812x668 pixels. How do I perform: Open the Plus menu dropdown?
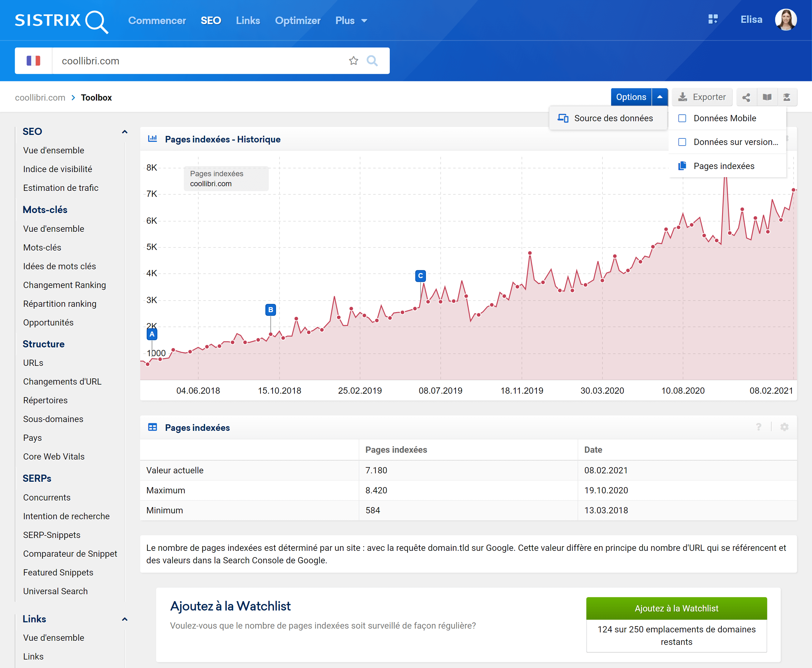point(351,21)
